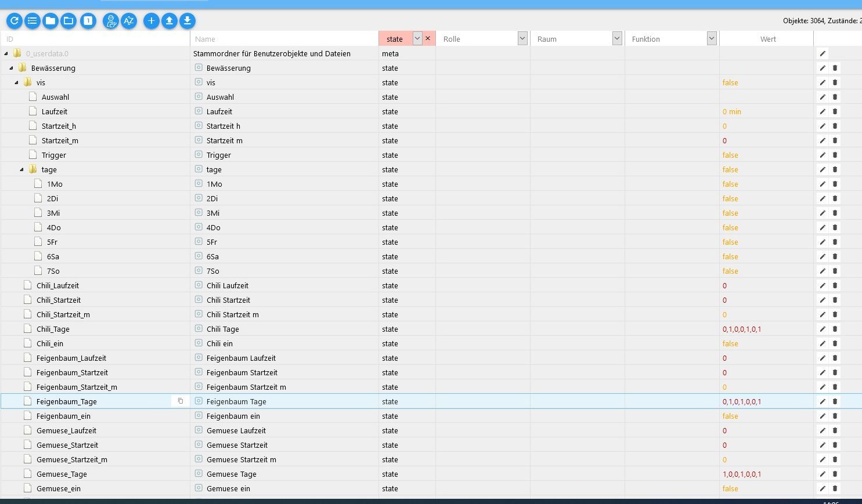862x504 pixels.
Task: Clear the state type filter with X
Action: 428,38
